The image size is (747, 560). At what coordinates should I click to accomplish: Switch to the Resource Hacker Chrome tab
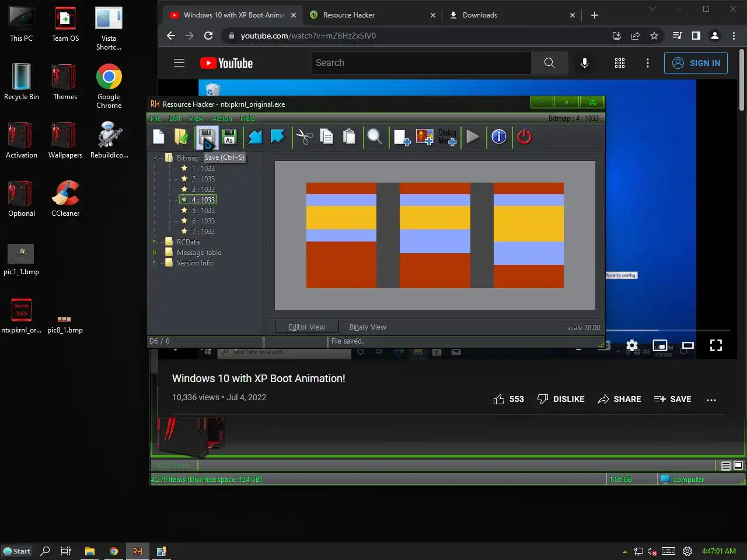pos(372,15)
